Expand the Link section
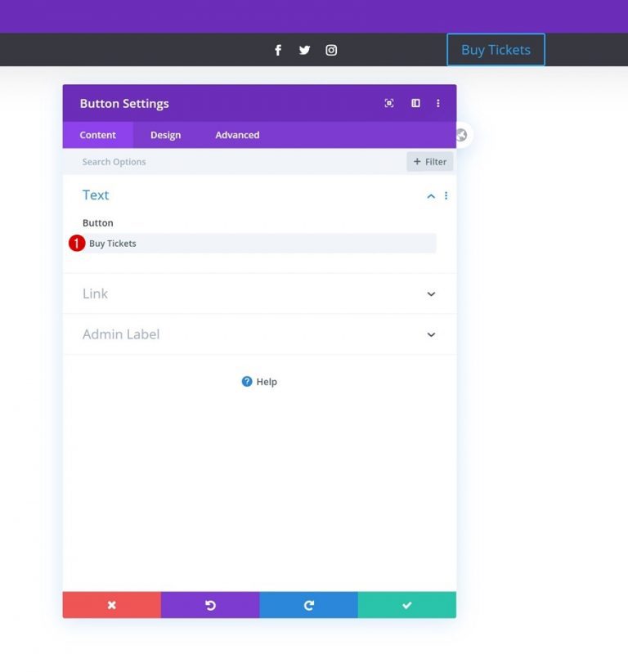The image size is (628, 672). coord(259,293)
